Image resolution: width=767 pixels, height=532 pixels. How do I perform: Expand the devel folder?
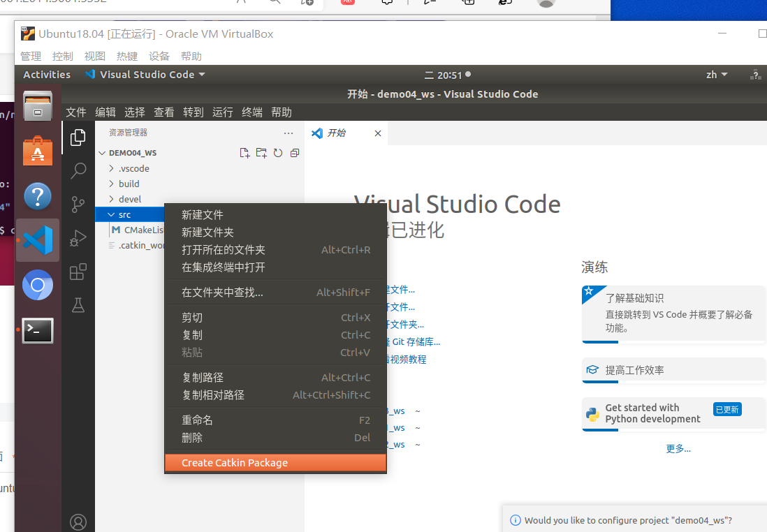[x=112, y=199]
